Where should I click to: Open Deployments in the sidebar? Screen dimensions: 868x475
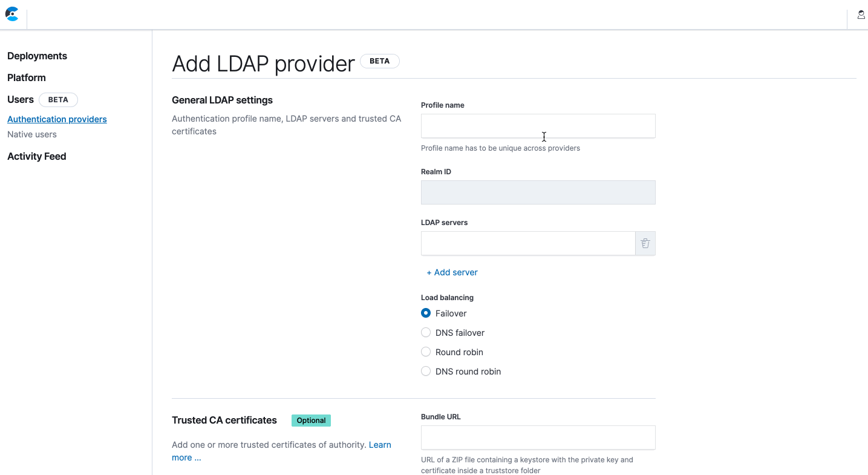point(37,56)
